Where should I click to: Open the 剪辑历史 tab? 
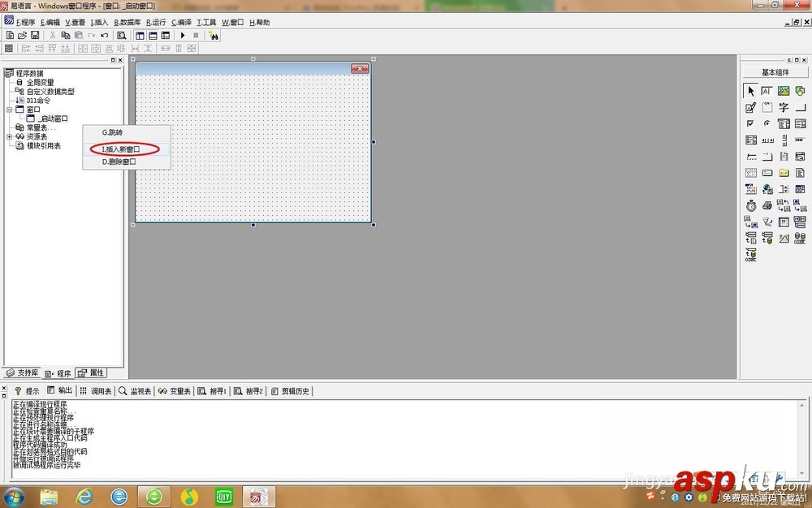[291, 391]
